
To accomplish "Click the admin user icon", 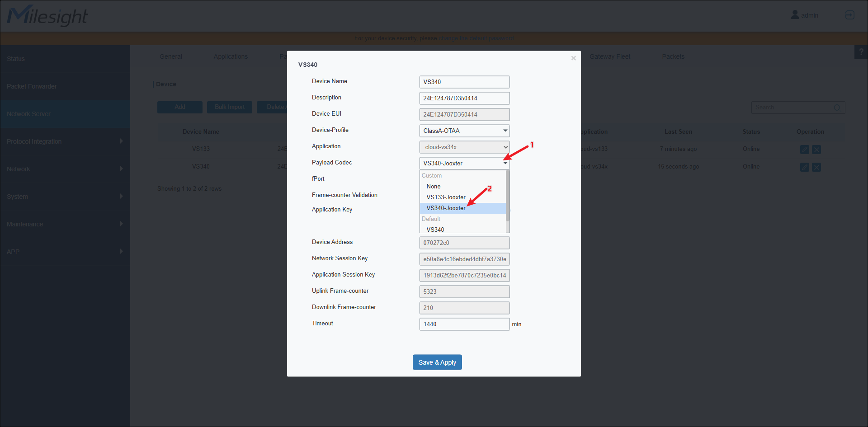I will pyautogui.click(x=795, y=15).
